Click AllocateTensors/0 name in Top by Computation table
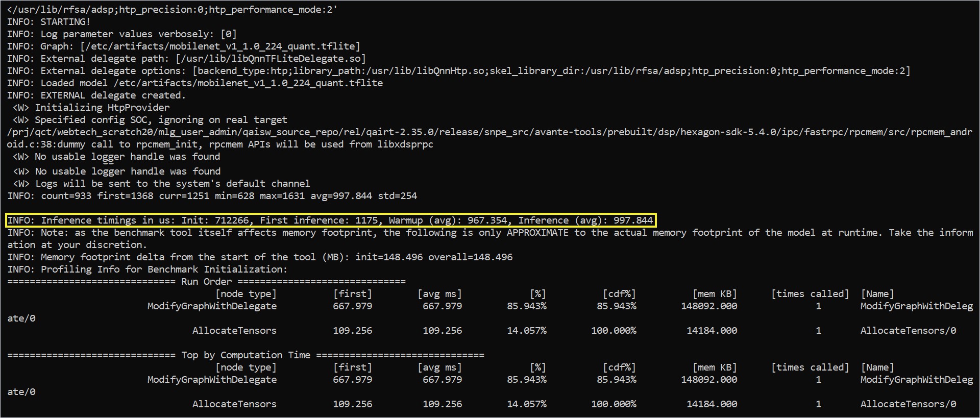 [908, 404]
